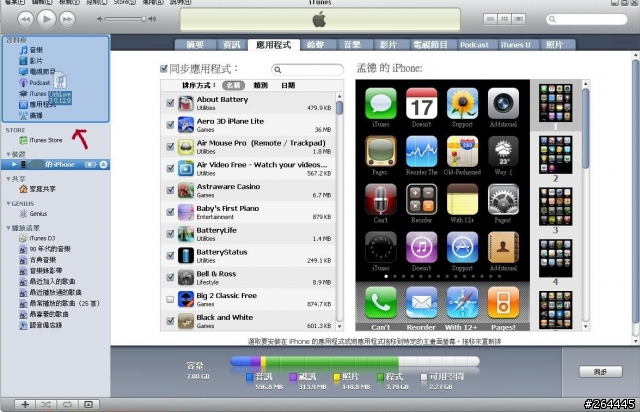640x412 pixels.
Task: Uncheck About Battery app
Action: (x=170, y=103)
